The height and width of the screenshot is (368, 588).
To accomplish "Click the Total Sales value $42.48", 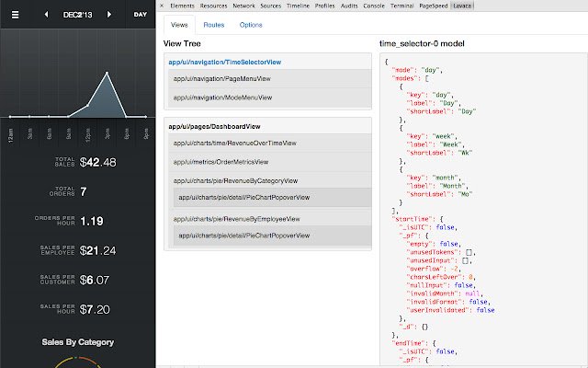I will 98,162.
